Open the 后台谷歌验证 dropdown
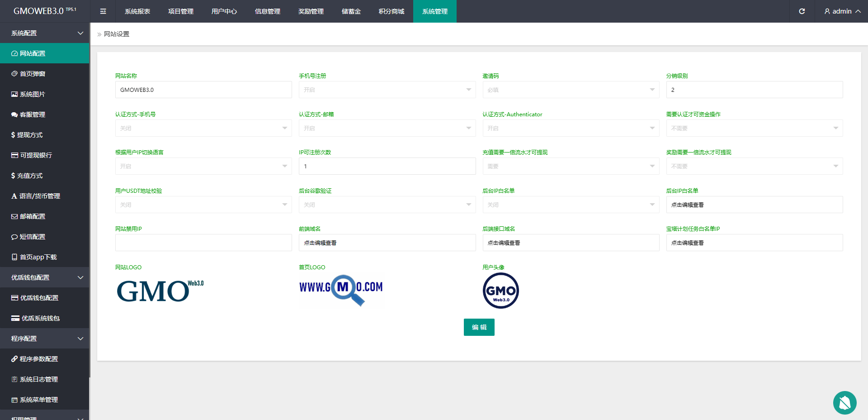 click(387, 205)
